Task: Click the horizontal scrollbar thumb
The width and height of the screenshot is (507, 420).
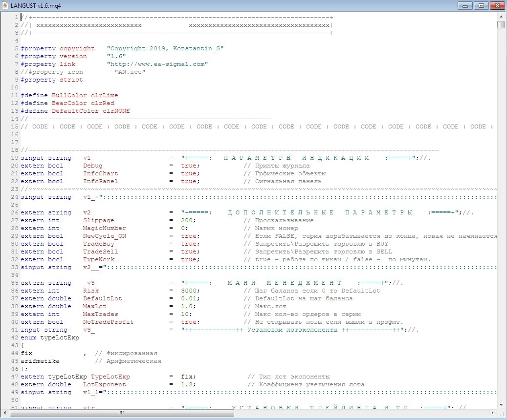Action: [122, 414]
